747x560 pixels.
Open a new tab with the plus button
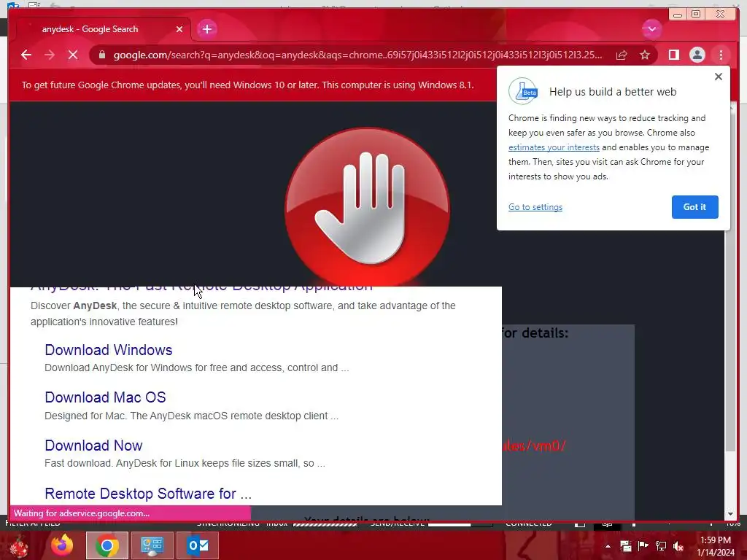tap(206, 29)
